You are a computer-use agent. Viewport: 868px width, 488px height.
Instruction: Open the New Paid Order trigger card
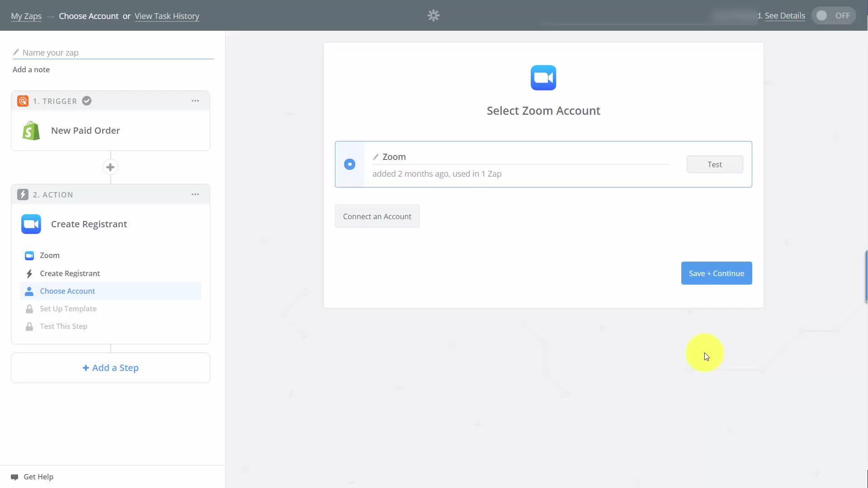click(x=110, y=131)
